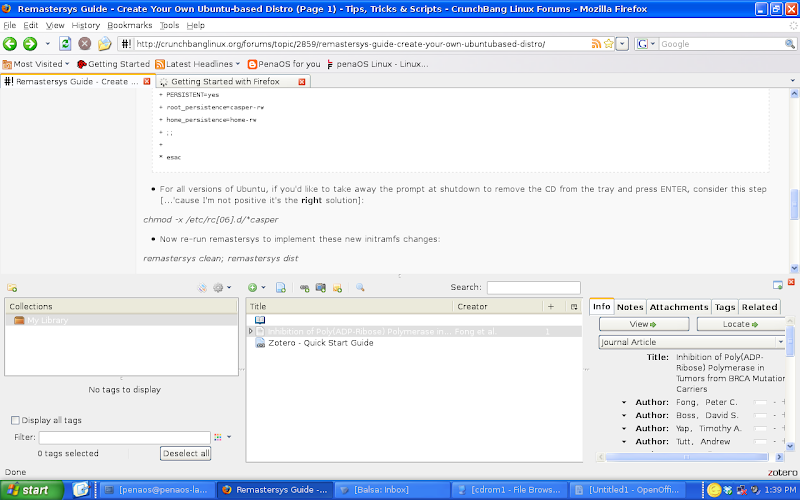
Task: Click the Google search magnifier
Action: pyautogui.click(x=790, y=44)
